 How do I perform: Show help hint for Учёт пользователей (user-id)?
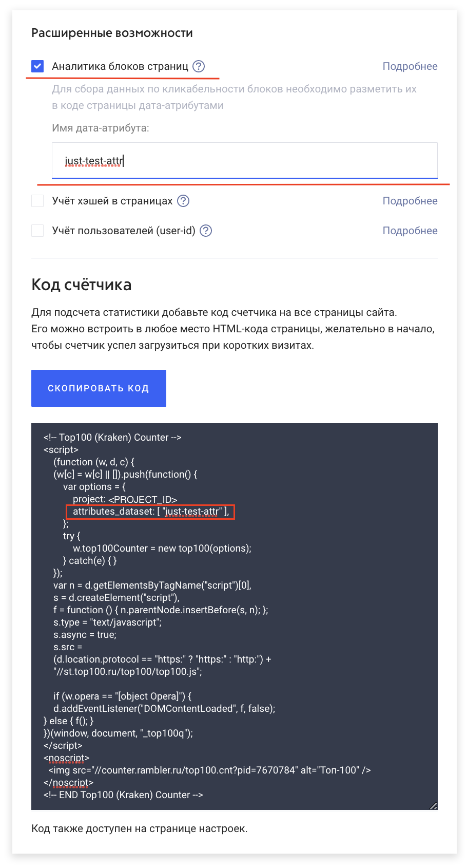[x=206, y=231]
